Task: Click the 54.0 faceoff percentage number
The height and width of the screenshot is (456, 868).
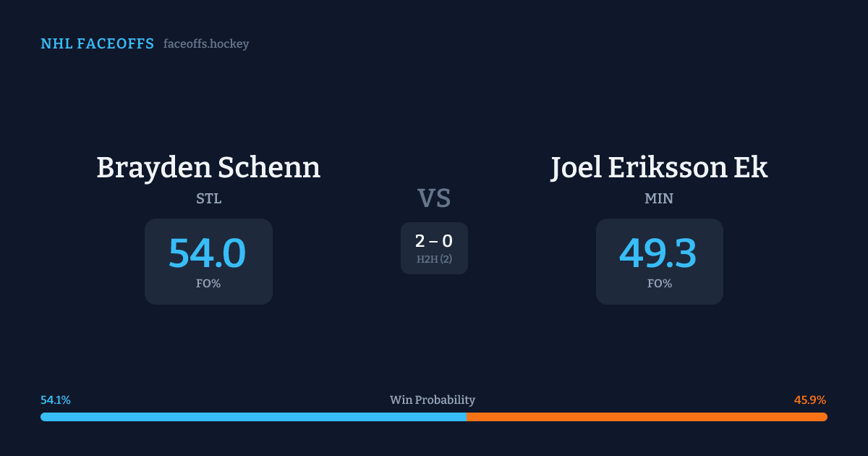Action: 208,253
